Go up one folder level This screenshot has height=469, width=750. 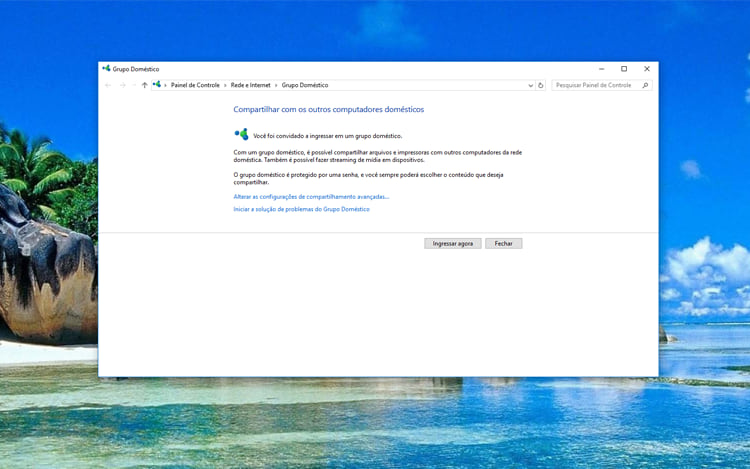tap(144, 85)
